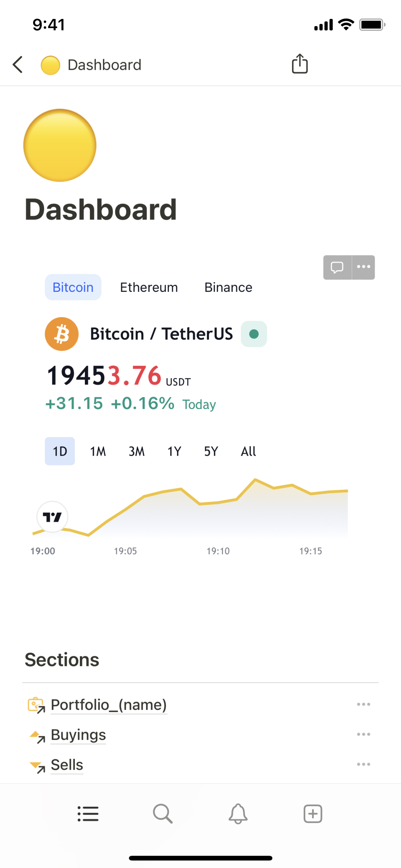Click the TradingView logo badge
Screen dimensions: 401x868
[52, 517]
